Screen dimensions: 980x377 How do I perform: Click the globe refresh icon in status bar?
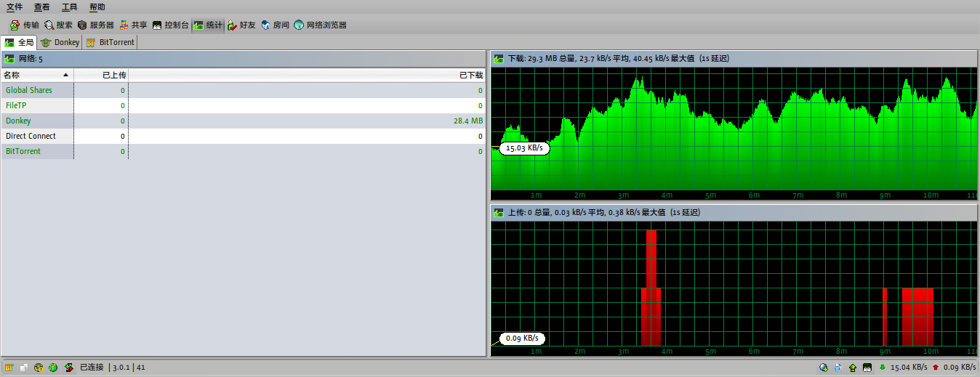(x=838, y=368)
